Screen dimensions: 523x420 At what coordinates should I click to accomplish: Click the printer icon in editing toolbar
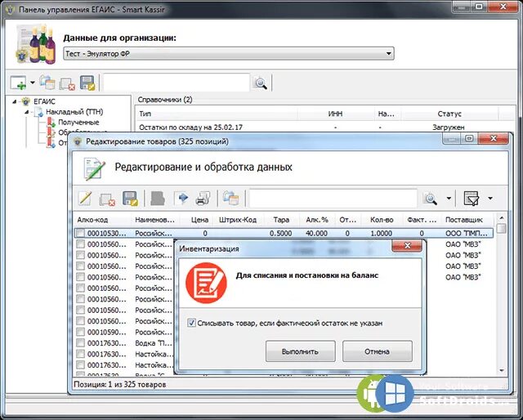203,199
